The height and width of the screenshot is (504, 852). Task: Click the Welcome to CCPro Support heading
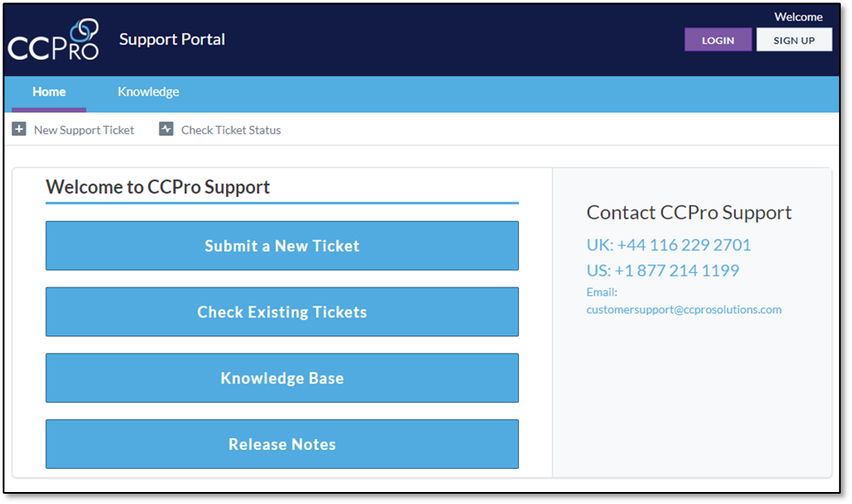(x=158, y=187)
